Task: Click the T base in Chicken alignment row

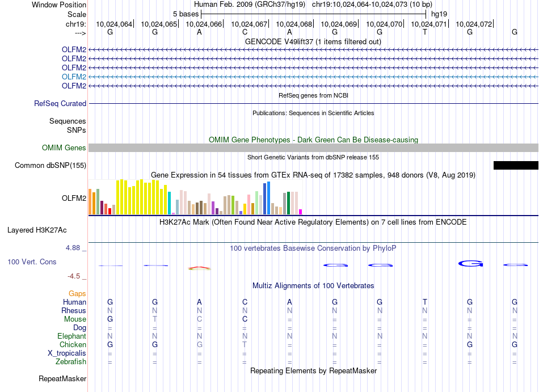Action: [x=245, y=344]
